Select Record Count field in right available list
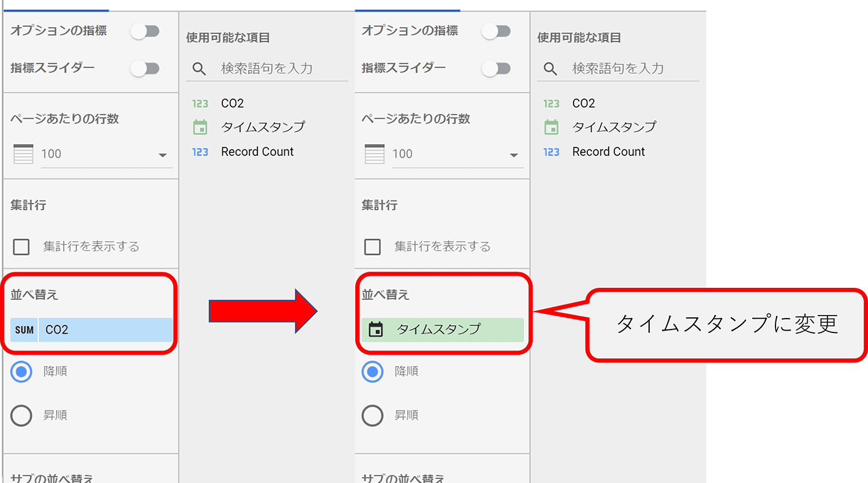The width and height of the screenshot is (868, 483). (609, 152)
